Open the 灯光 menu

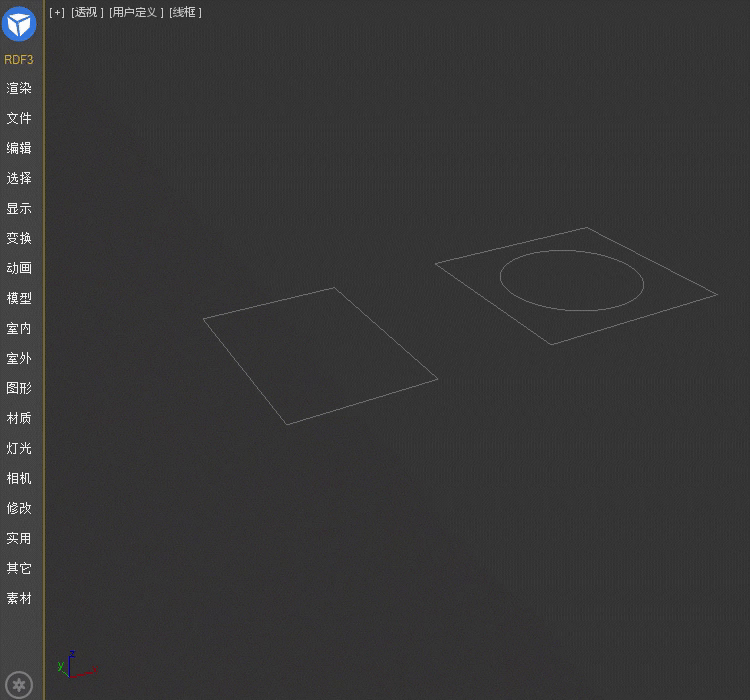pos(19,448)
